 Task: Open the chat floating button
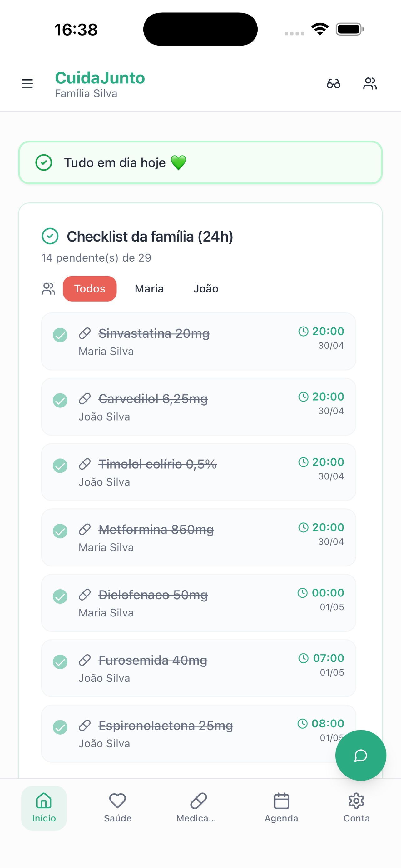[x=361, y=755]
